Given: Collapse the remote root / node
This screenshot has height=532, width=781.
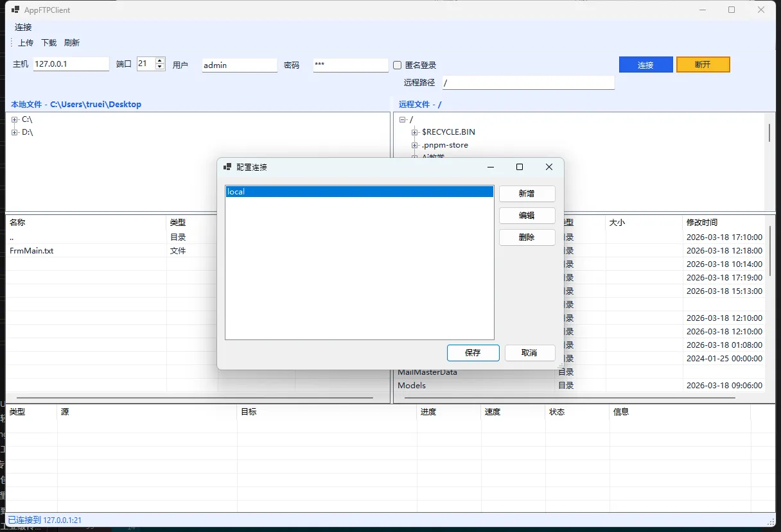Looking at the screenshot, I should coord(403,119).
